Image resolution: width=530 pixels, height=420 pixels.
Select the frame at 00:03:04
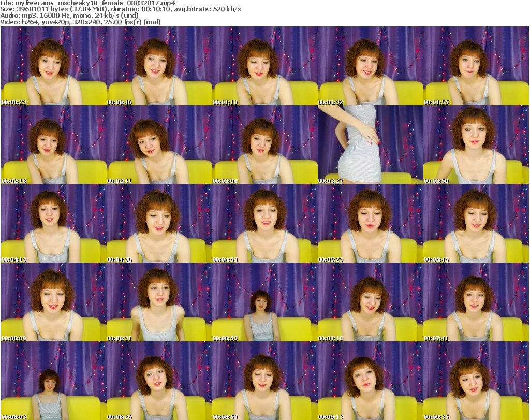click(264, 144)
